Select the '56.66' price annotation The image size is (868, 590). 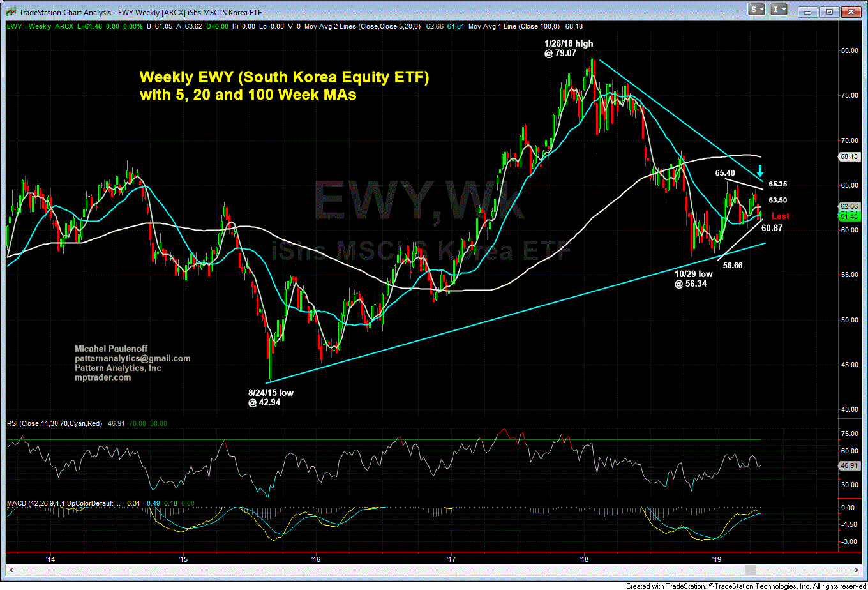click(734, 264)
